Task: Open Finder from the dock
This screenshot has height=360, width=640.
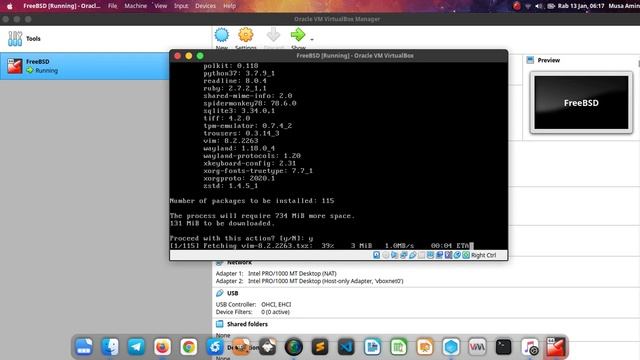Action: coord(110,347)
